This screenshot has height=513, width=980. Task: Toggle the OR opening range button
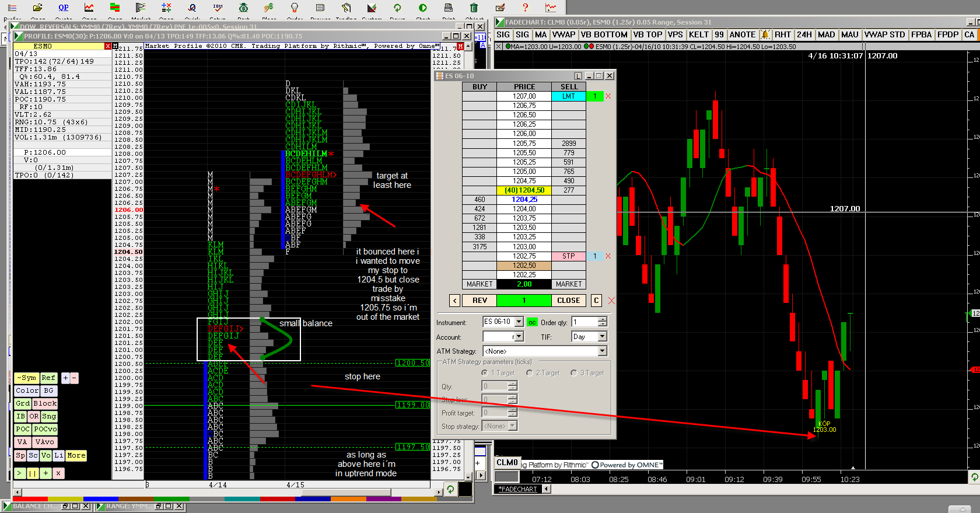[34, 416]
